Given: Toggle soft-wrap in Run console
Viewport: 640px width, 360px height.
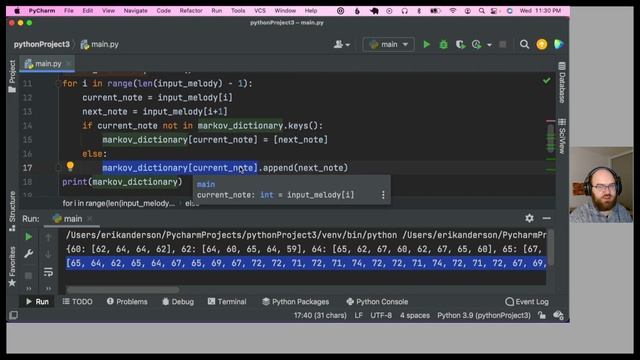Looking at the screenshot, I should (x=48, y=272).
